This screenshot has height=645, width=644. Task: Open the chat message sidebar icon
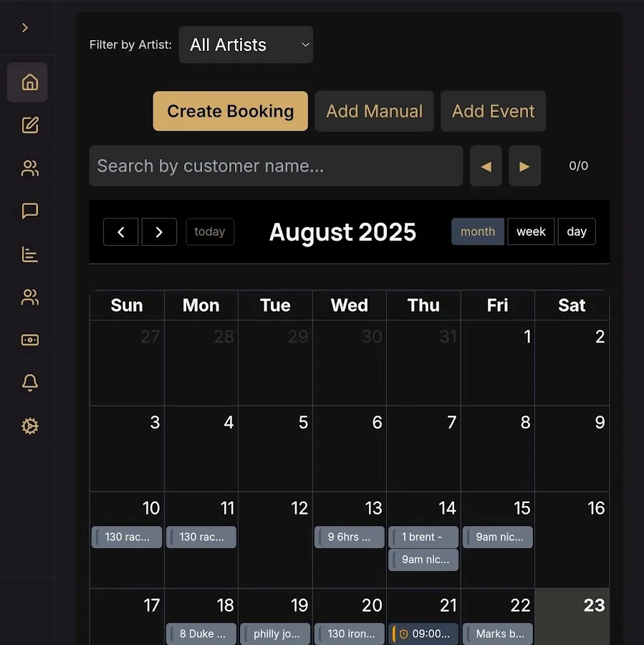29,211
